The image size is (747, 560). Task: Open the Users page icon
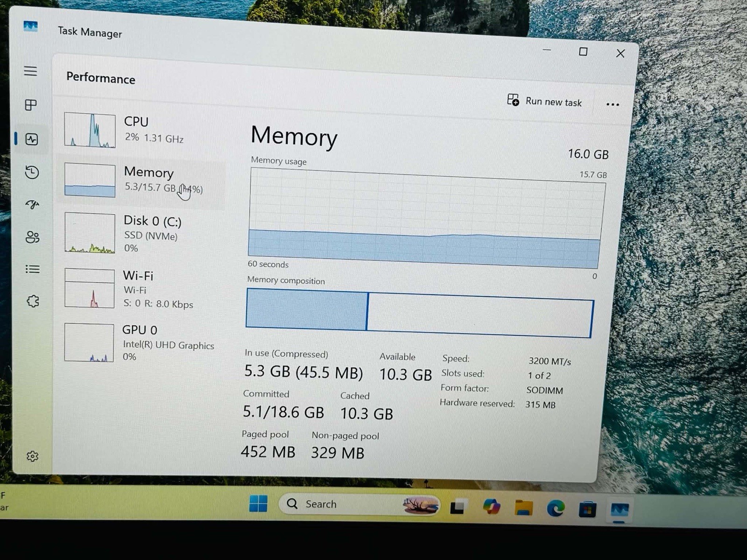pyautogui.click(x=33, y=237)
